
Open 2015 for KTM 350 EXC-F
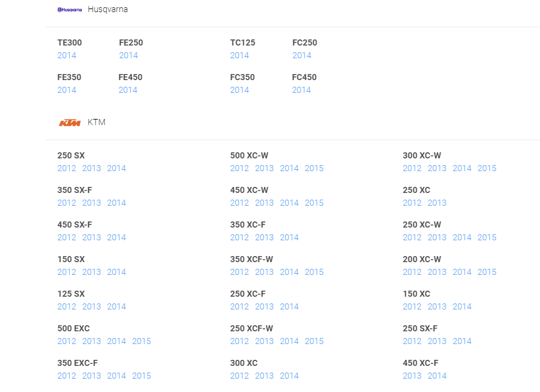[141, 376]
